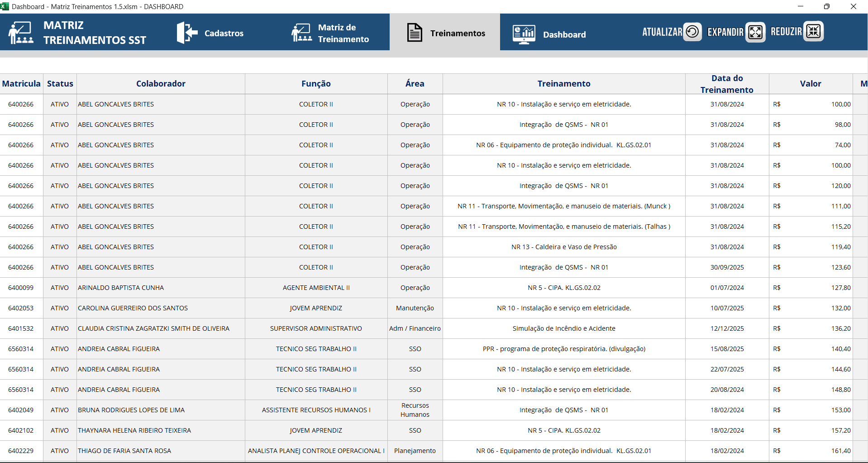The image size is (868, 463).
Task: Click date 10/07/2025
Action: click(727, 308)
